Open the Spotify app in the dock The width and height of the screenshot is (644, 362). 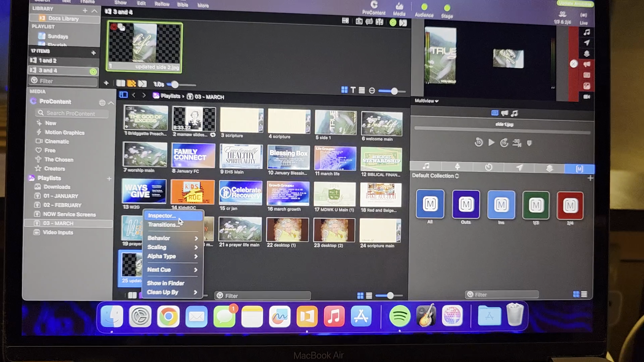click(399, 316)
